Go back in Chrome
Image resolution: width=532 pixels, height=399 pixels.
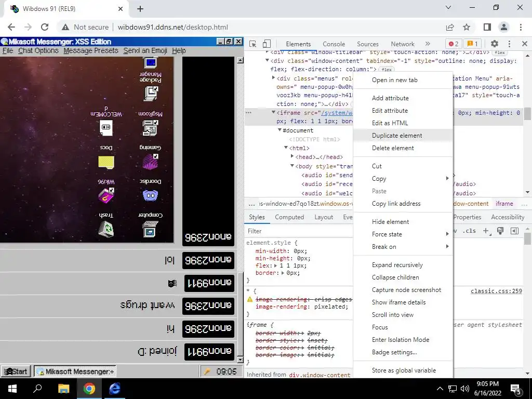point(11,27)
